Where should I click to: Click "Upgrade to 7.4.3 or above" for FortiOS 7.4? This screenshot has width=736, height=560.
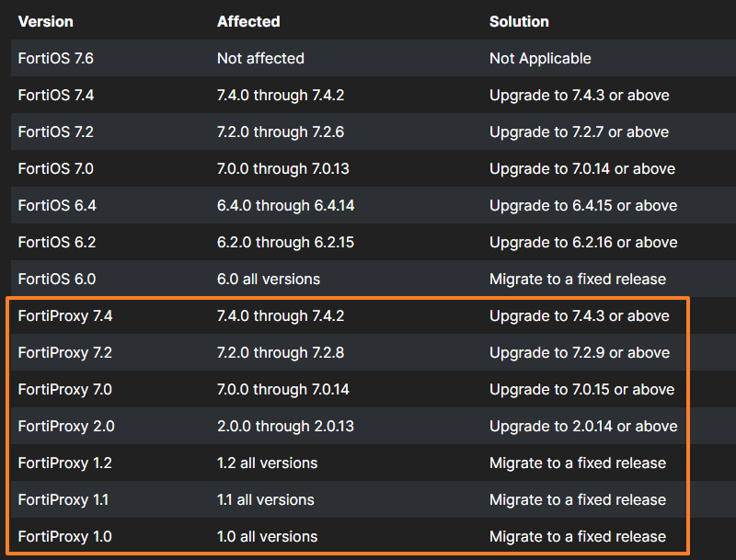pyautogui.click(x=580, y=95)
